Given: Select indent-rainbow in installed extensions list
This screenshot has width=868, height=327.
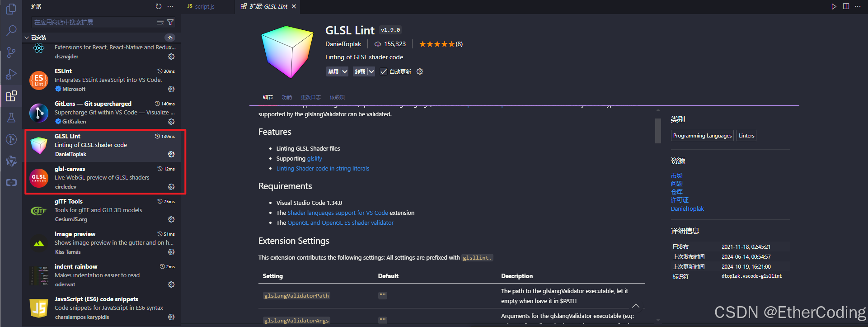Looking at the screenshot, I should (102, 275).
